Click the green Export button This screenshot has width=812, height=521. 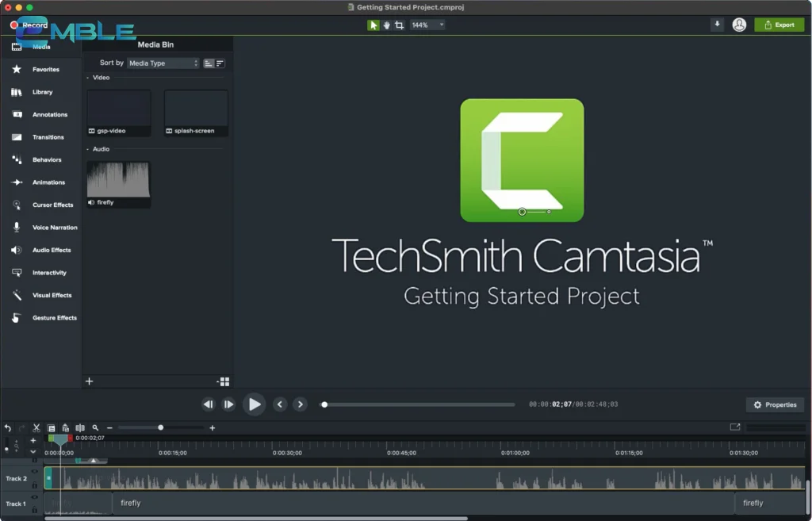point(779,25)
